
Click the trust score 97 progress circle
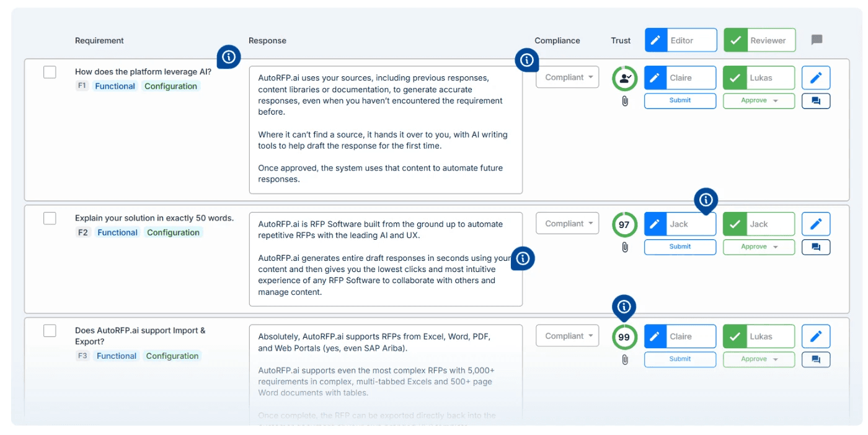(x=624, y=225)
